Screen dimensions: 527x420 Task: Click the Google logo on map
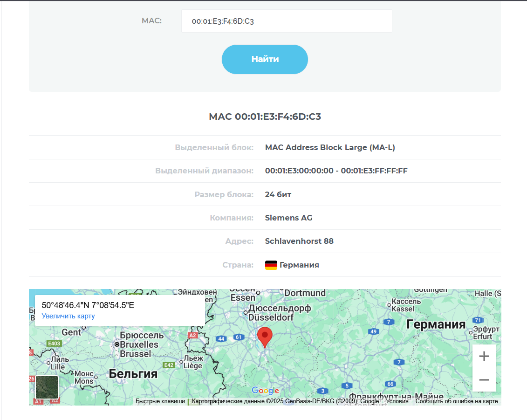(266, 391)
